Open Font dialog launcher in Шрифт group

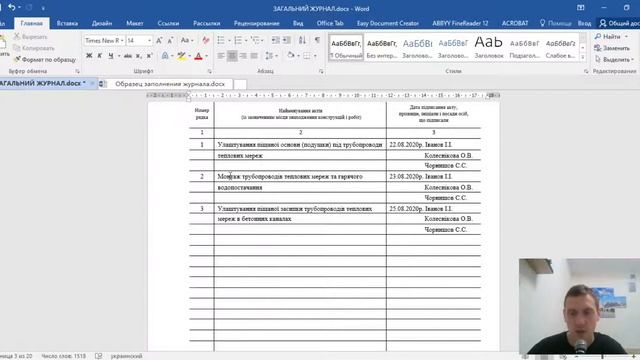[210, 71]
